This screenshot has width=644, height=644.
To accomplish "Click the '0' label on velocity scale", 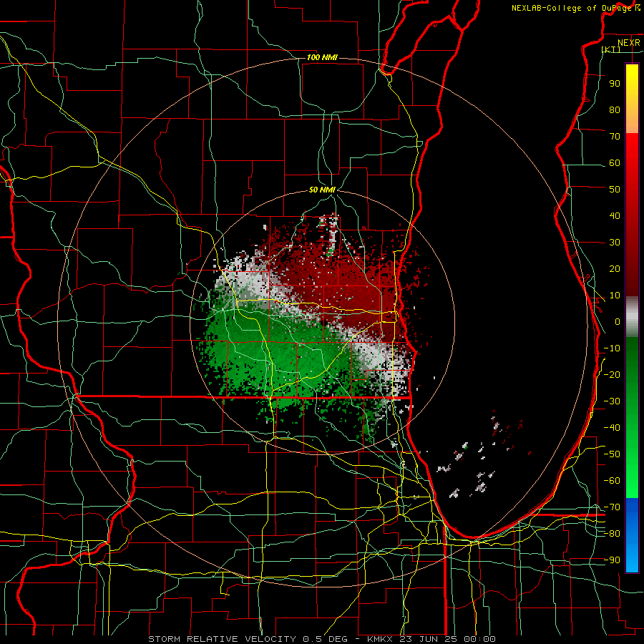I will point(618,321).
